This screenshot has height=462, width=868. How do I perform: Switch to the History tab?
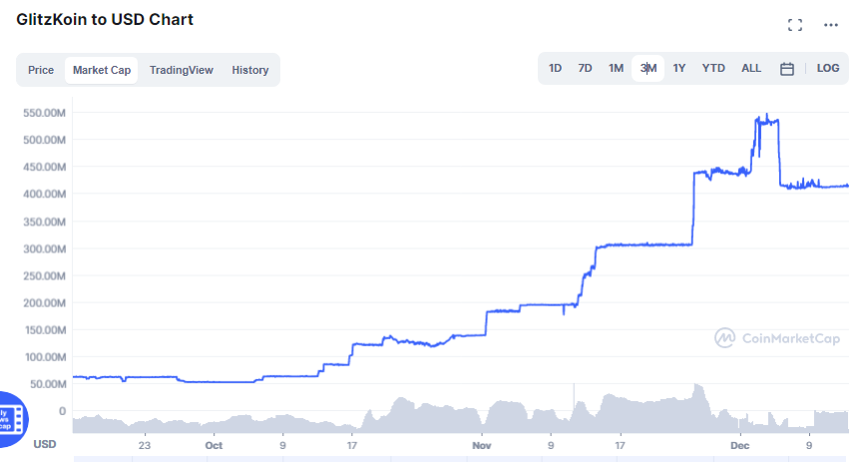point(250,71)
